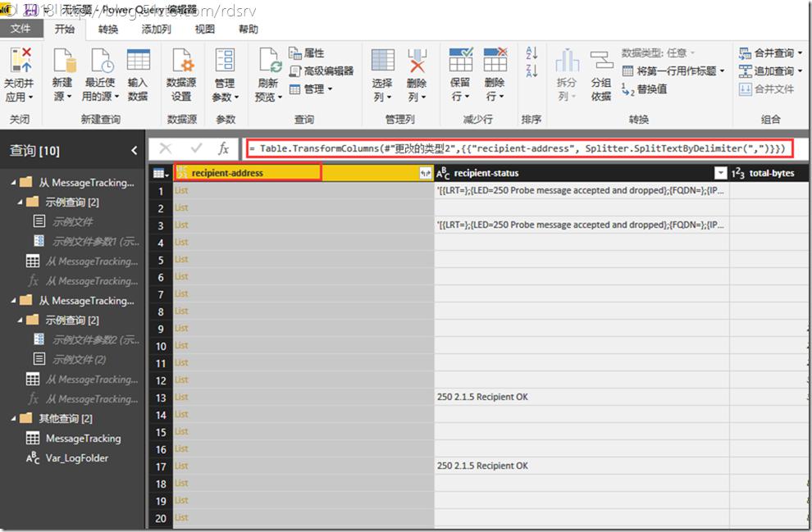Collapse the first 从 MessageTracking folder

[13, 183]
